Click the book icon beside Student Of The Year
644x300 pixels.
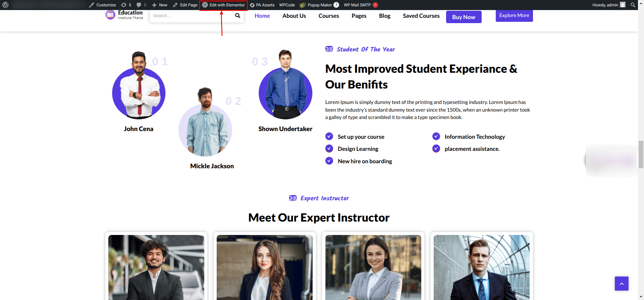pyautogui.click(x=329, y=49)
